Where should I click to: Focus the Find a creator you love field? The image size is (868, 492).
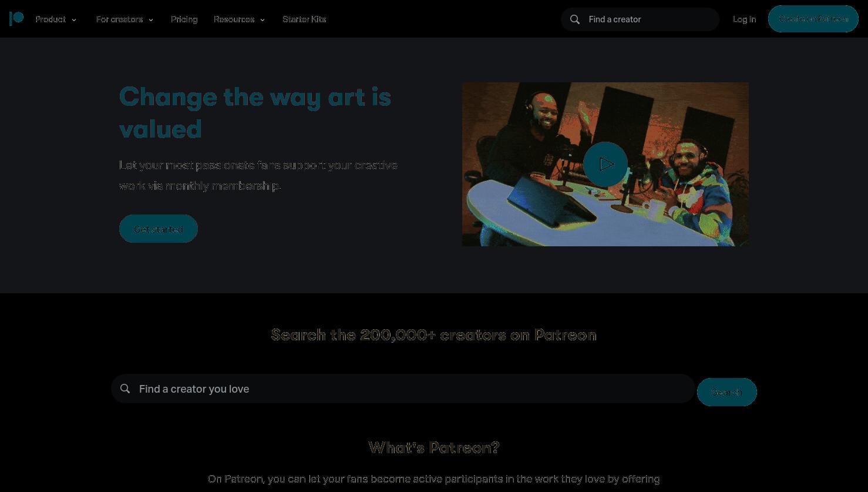click(403, 389)
